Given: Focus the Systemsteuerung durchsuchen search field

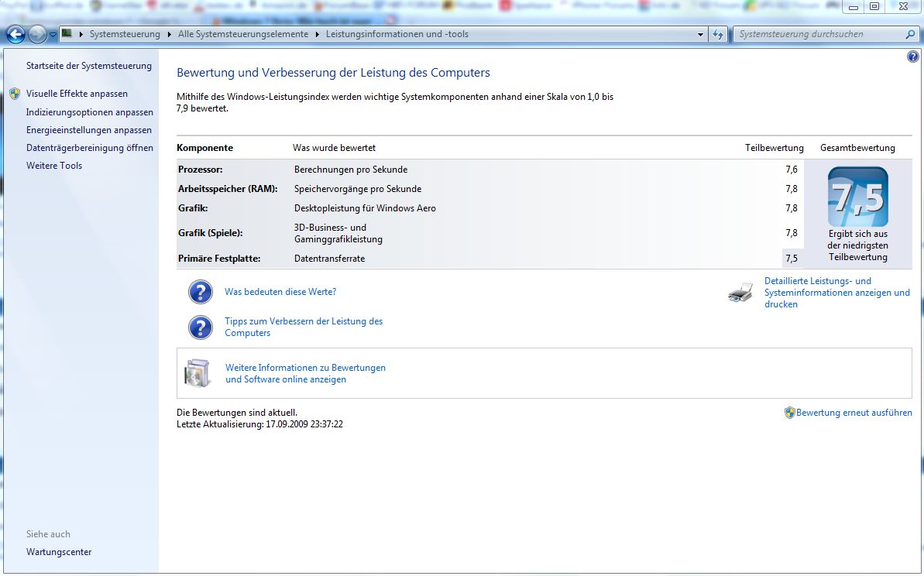Looking at the screenshot, I should pyautogui.click(x=819, y=34).
